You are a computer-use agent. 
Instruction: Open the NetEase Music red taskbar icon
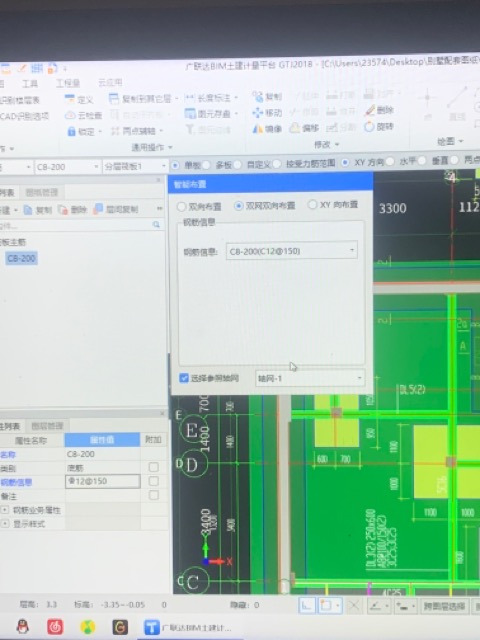click(x=55, y=627)
